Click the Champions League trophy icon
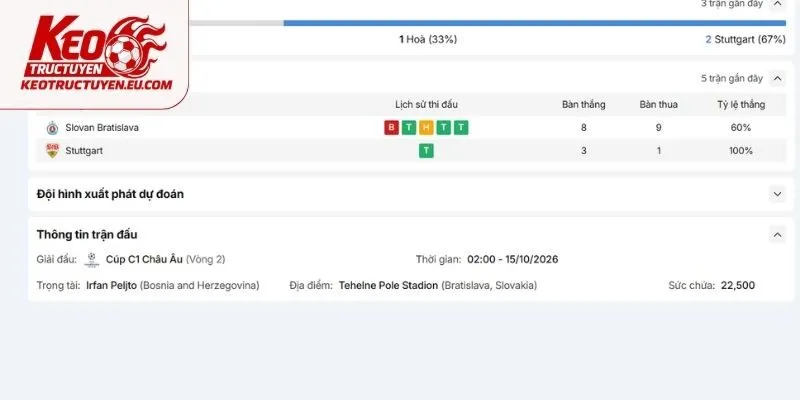This screenshot has width=800, height=400. point(92,259)
